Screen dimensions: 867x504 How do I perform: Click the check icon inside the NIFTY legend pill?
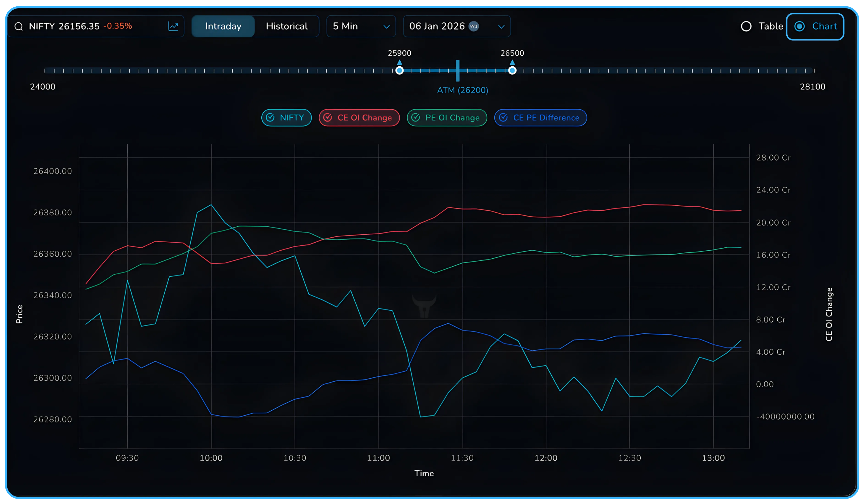270,118
